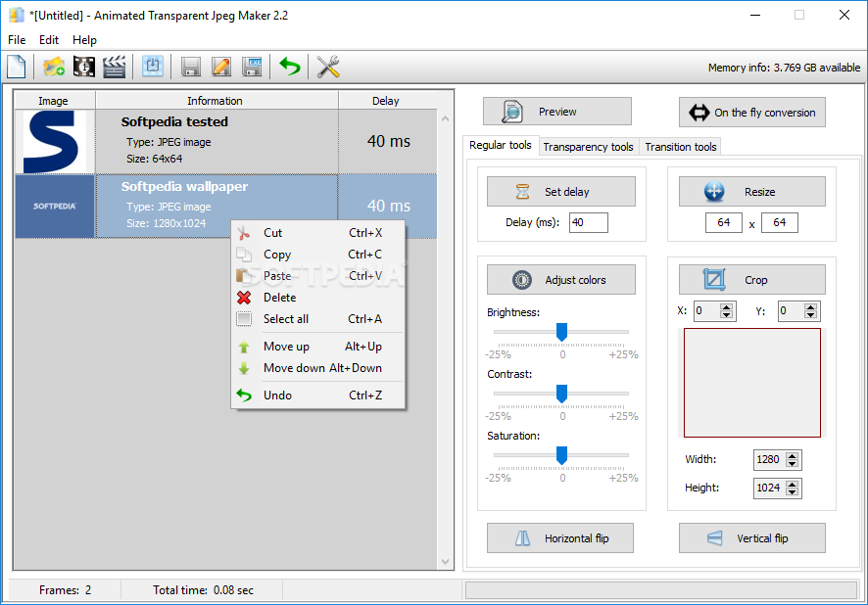Undo with the green arrow icon
Screen dimensions: 868x605
coord(289,67)
